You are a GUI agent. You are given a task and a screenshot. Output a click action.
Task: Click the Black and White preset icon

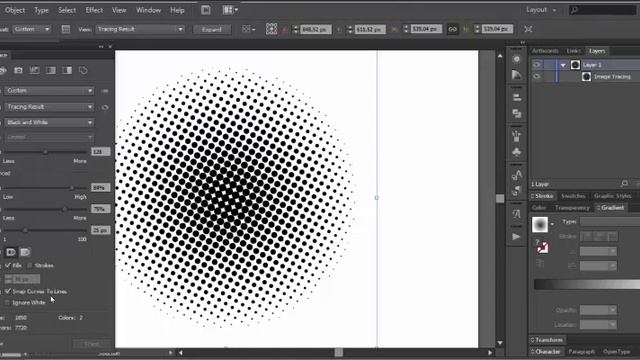tap(67, 70)
